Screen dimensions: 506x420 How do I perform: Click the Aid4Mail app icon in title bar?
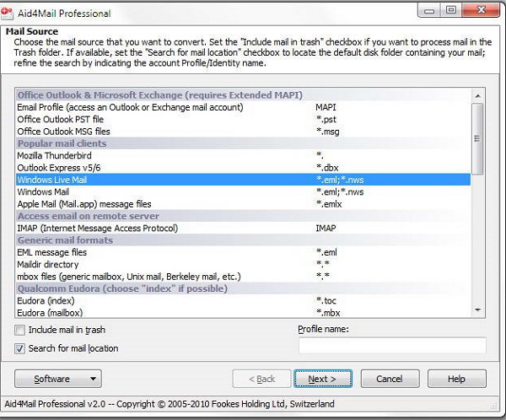pos(7,13)
